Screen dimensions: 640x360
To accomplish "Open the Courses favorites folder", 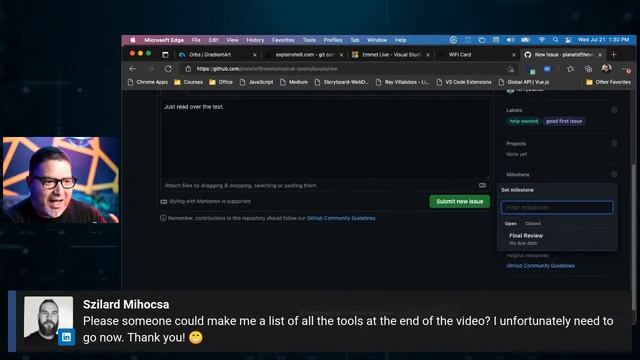I will click(189, 82).
